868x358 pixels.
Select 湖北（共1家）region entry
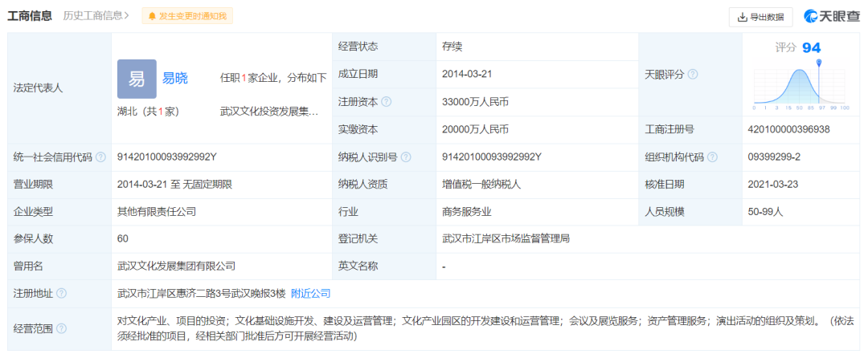pyautogui.click(x=148, y=112)
